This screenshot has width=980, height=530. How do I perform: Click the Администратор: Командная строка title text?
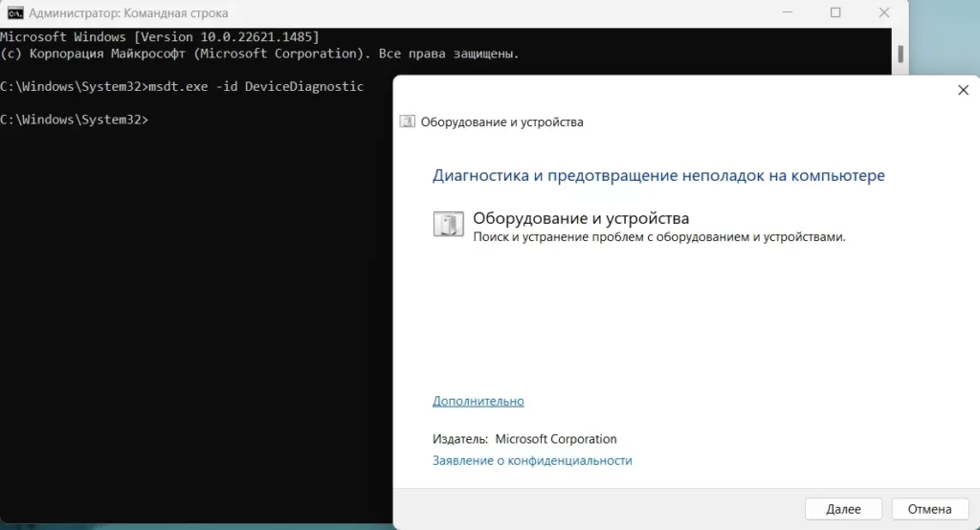[128, 12]
